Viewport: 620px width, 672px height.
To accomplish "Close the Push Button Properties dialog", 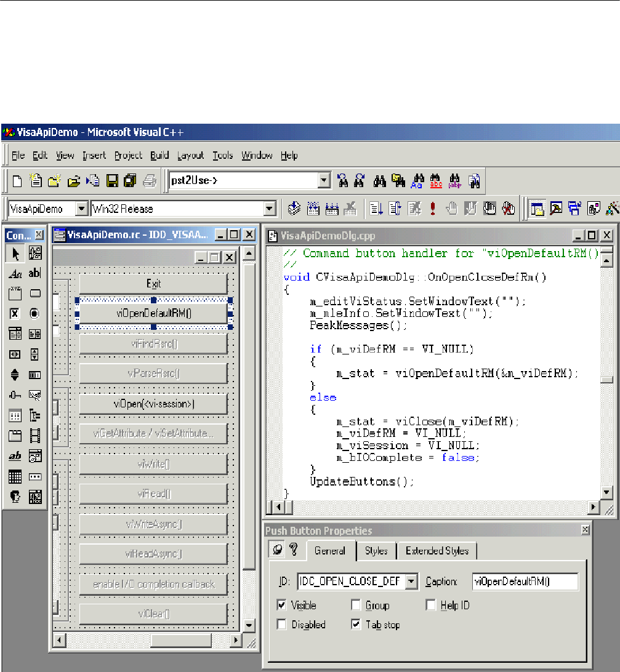I will (586, 530).
